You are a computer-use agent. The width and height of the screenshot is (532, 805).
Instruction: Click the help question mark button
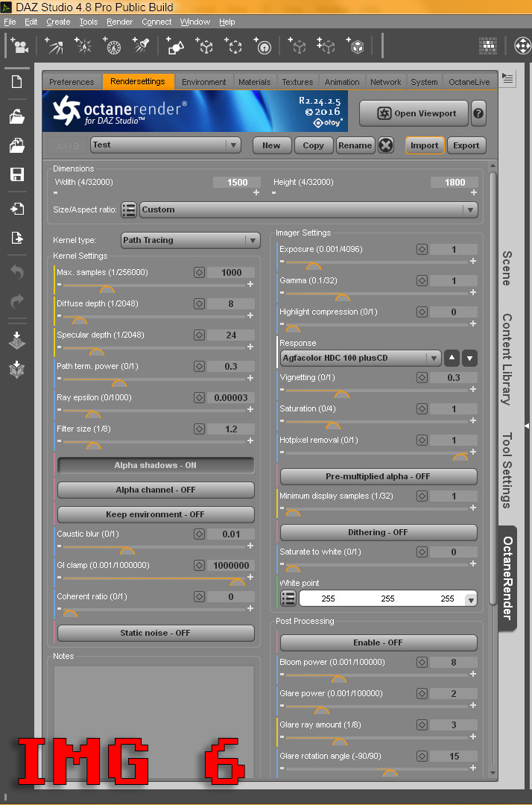click(478, 113)
